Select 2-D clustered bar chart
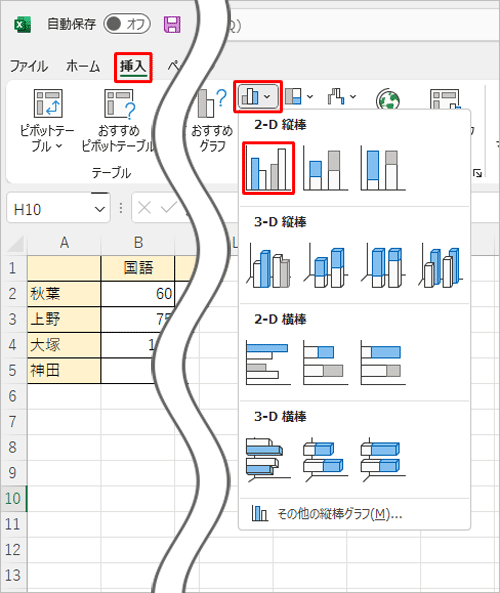Screen dimensions: 500x593 coord(269,363)
